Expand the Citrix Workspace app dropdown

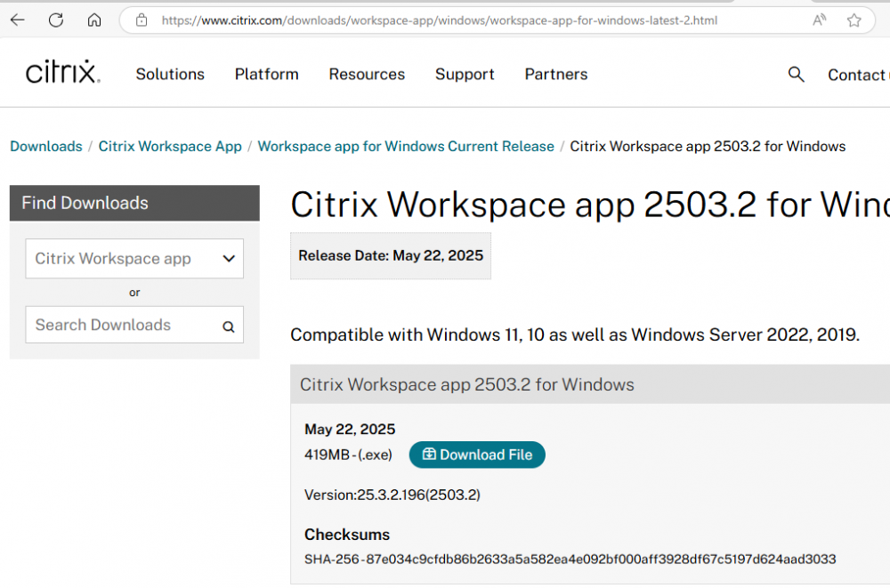coord(134,258)
